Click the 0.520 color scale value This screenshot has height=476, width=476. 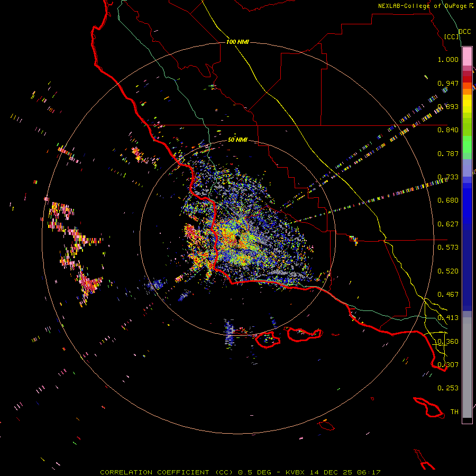(448, 271)
